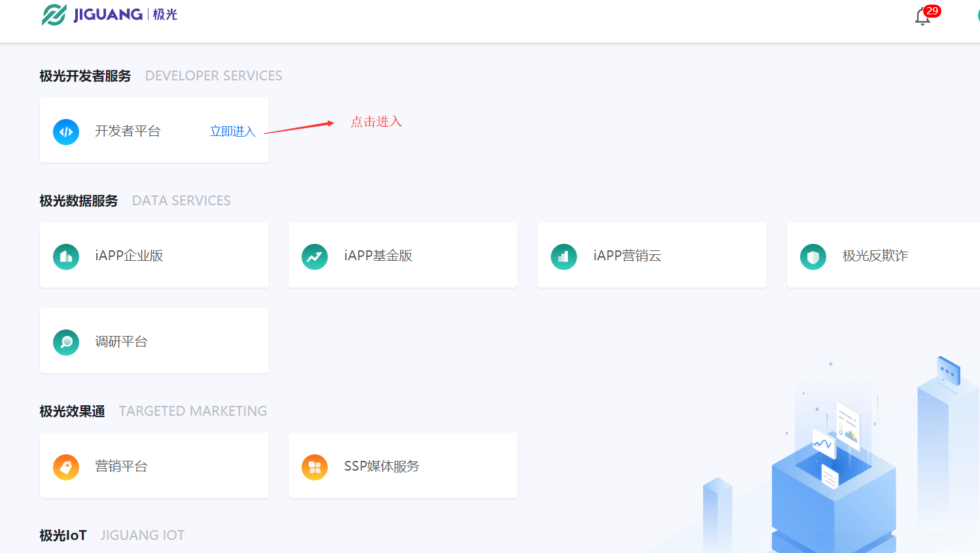Select the 调研平台 card
This screenshot has height=553, width=980.
tap(154, 340)
